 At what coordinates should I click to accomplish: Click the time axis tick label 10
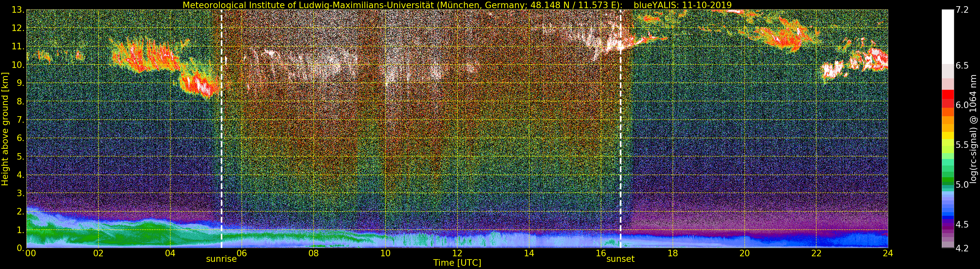(x=385, y=253)
